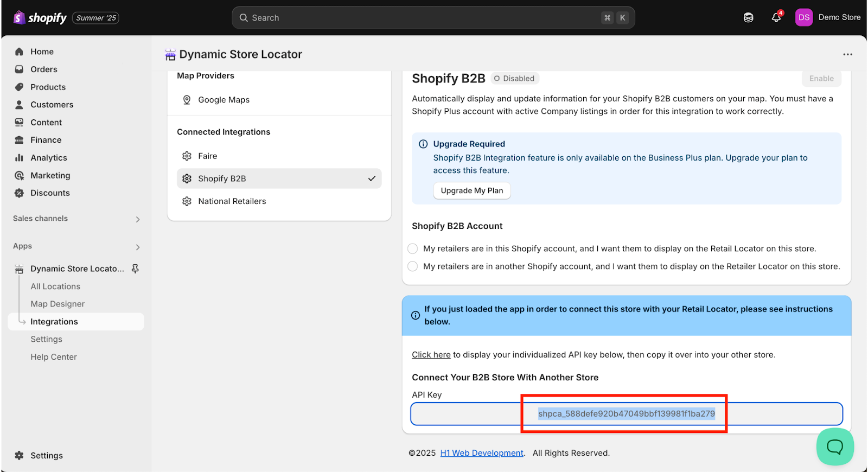Open the Help Center page
This screenshot has height=472, width=868.
(x=54, y=357)
